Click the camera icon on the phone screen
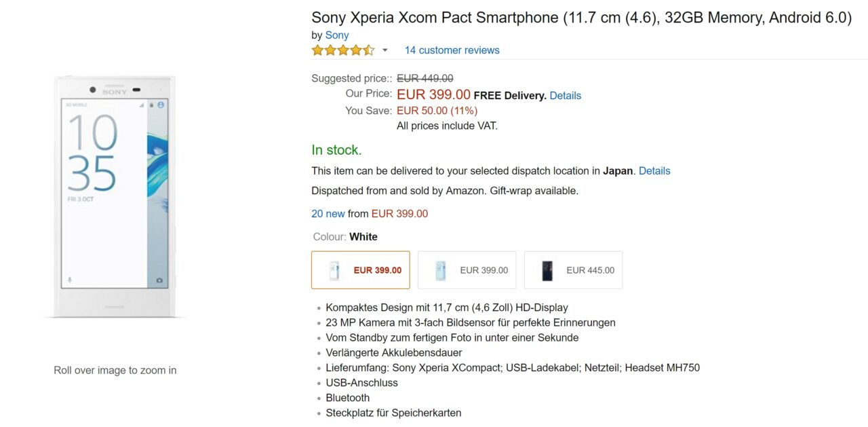The width and height of the screenshot is (868, 427). pyautogui.click(x=159, y=280)
